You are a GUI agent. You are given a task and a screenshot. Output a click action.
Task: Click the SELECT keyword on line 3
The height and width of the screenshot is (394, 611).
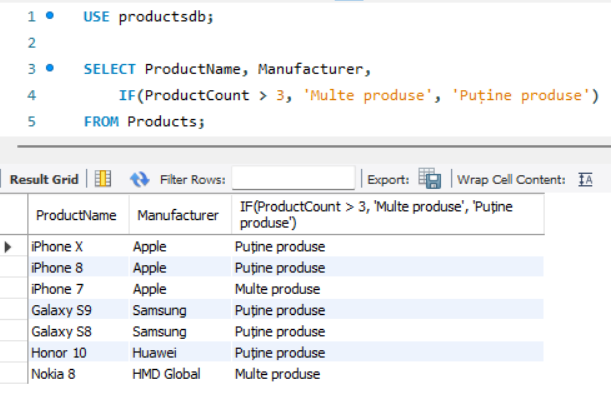point(109,69)
